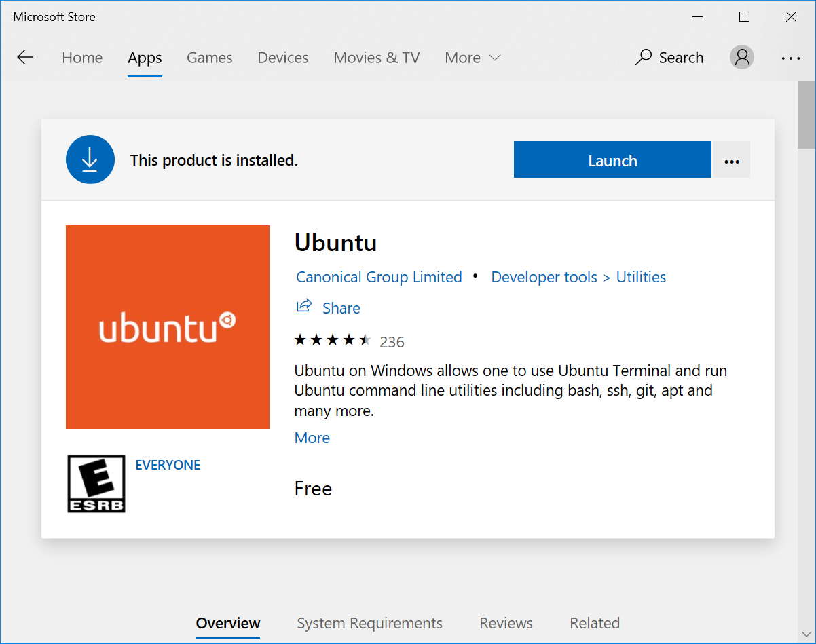
Task: Open Canonical Group Limited publisher link
Action: (379, 277)
